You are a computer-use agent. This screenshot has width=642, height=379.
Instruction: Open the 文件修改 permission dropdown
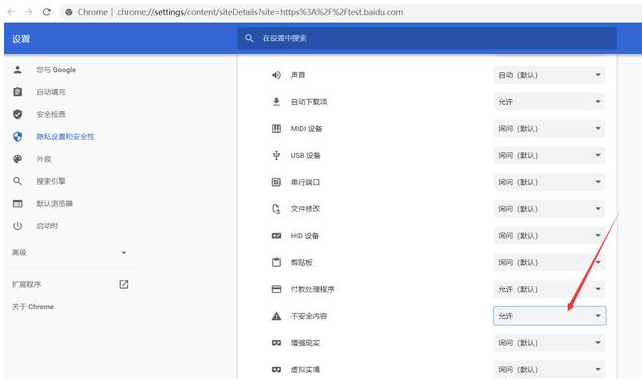(x=549, y=209)
